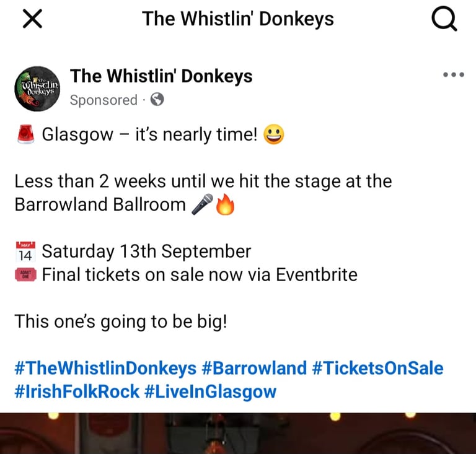The width and height of the screenshot is (476, 454).
Task: Open the #LiveInGlasgow hashtag
Action: pyautogui.click(x=210, y=391)
